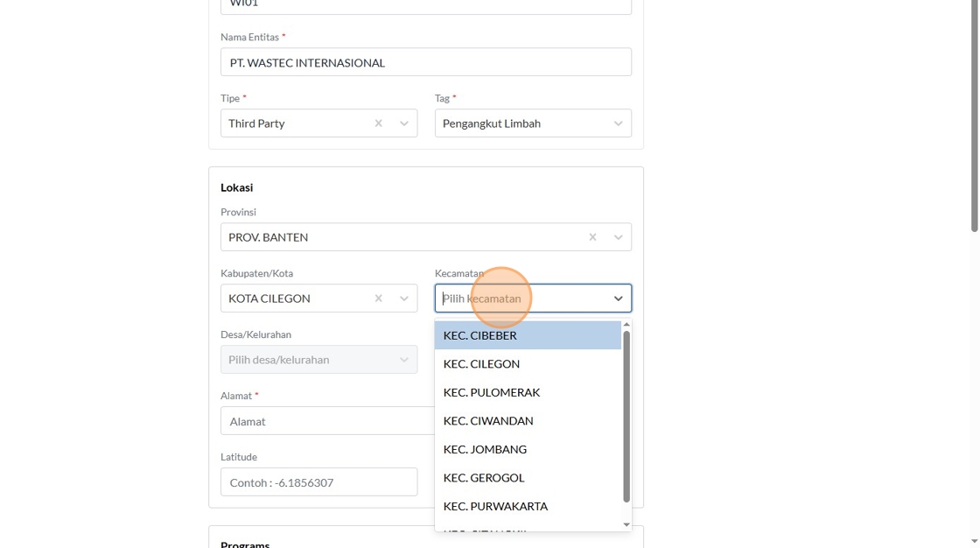Clear the Provinsi selection with X icon

pos(592,237)
